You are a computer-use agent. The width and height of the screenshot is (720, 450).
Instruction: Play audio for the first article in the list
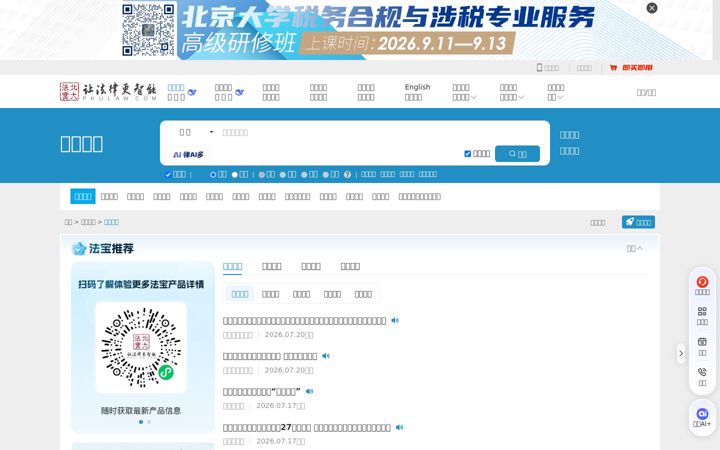pyautogui.click(x=395, y=321)
